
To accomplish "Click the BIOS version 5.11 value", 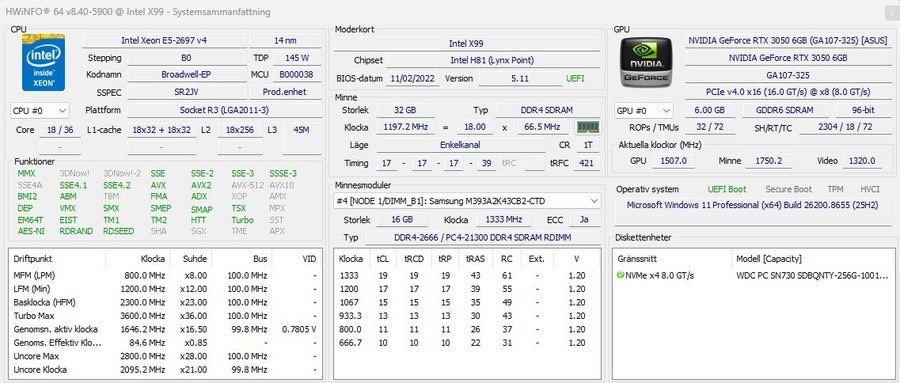I will (519, 79).
